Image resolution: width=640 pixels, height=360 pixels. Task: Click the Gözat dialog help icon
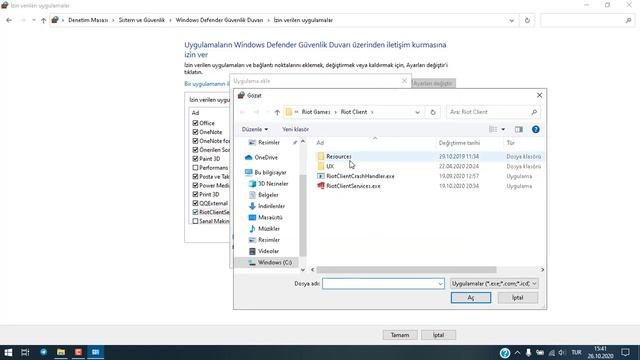pos(536,129)
